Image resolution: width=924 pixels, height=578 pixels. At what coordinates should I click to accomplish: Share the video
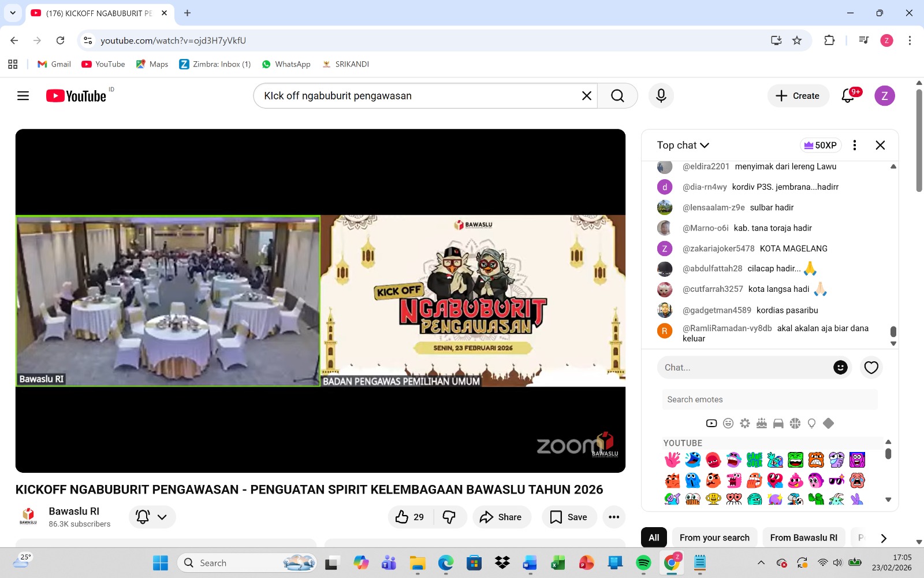(501, 517)
